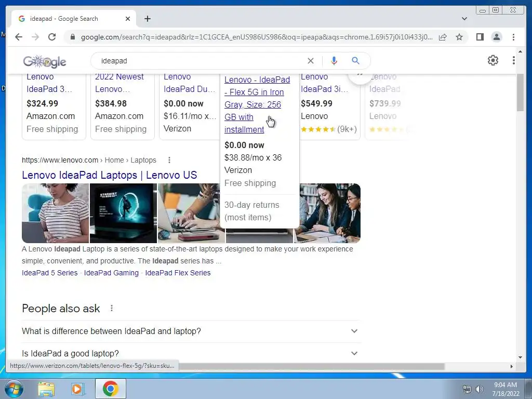Open the IdeaPad 5 Series sitelink
532x399 pixels.
tap(49, 273)
